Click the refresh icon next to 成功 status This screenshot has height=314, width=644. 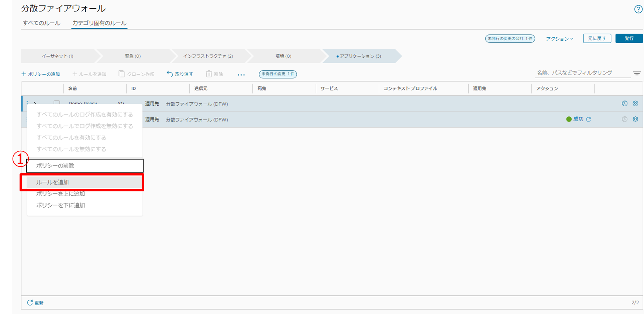coord(589,119)
